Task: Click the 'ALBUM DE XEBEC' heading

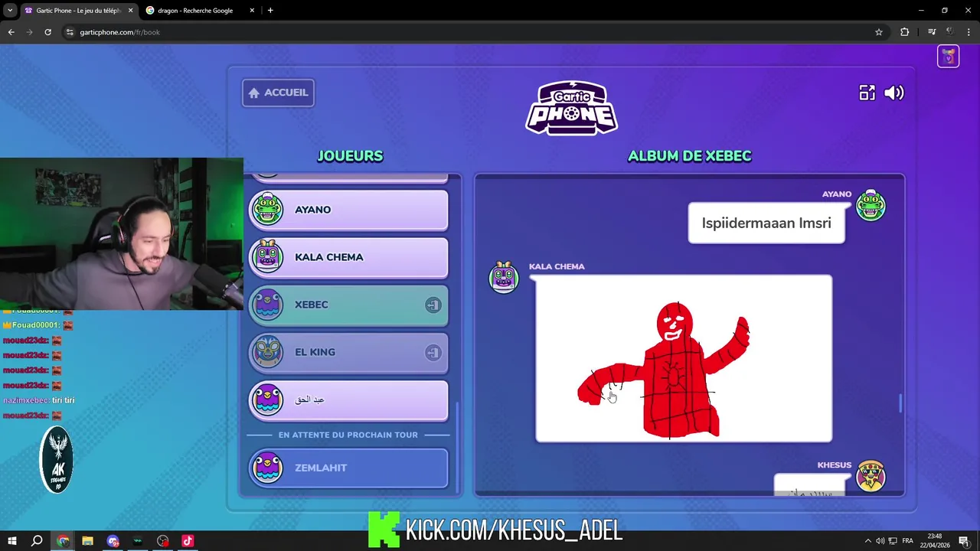Action: (x=689, y=156)
